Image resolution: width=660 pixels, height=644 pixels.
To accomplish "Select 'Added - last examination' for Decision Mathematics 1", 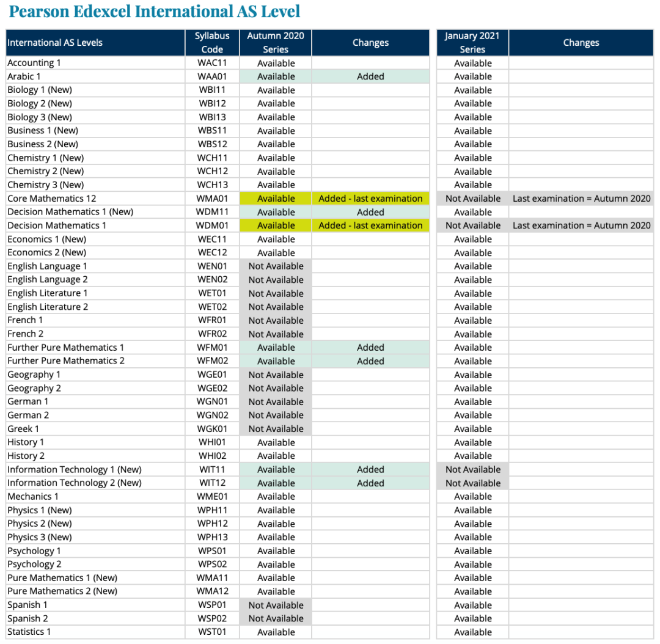I will pos(370,225).
